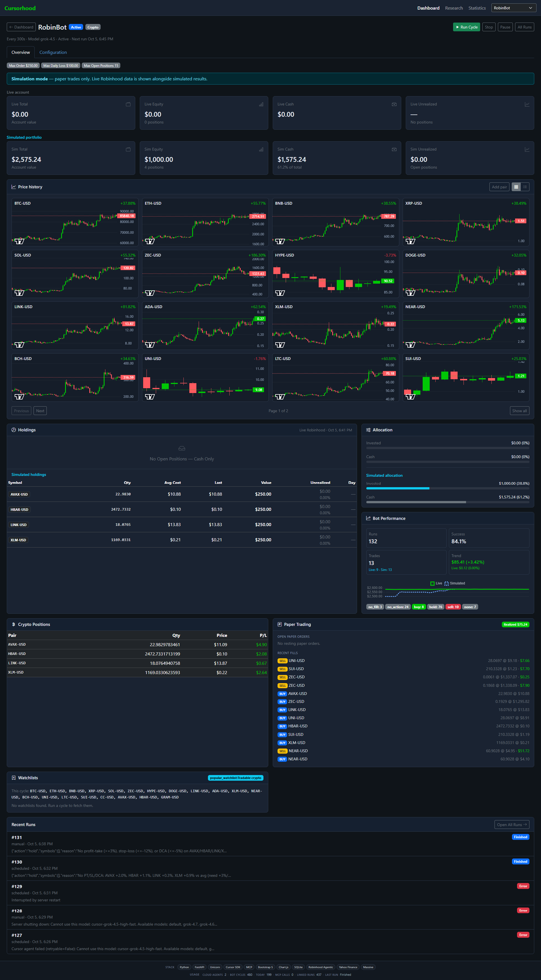Click the cash icon in Sim Cash card
Viewport: 541px width, 980px height.
394,149
